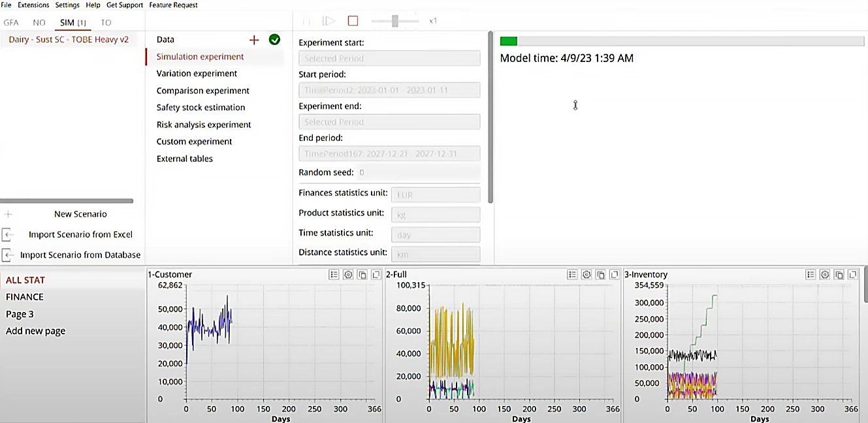Click New Scenario

(x=80, y=214)
